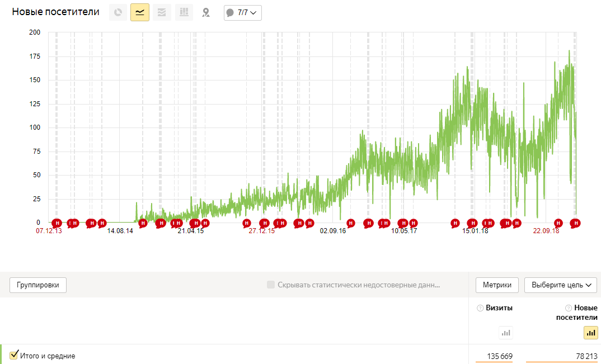Click the chart icon under Визиты
Screen dimensions: 601x364
(506, 333)
